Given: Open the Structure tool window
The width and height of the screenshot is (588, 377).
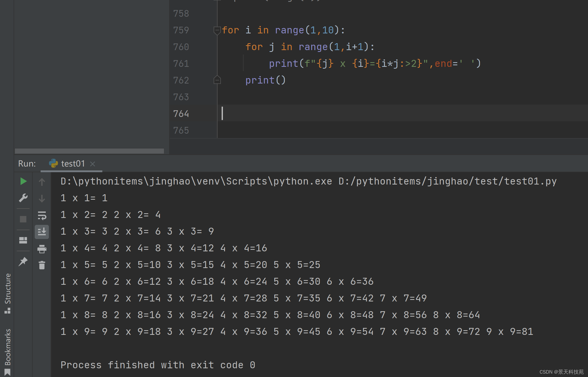Looking at the screenshot, I should [x=7, y=293].
